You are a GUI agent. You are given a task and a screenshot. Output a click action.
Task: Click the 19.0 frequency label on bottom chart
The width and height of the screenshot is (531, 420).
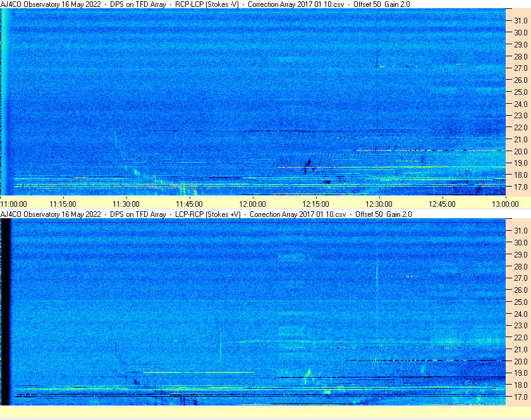[521, 373]
